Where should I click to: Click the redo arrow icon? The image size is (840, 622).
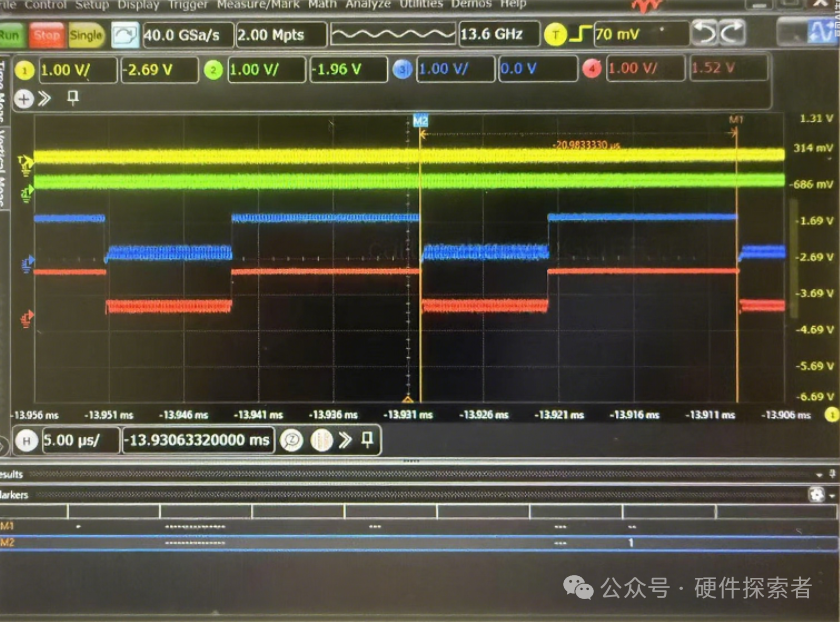(732, 33)
